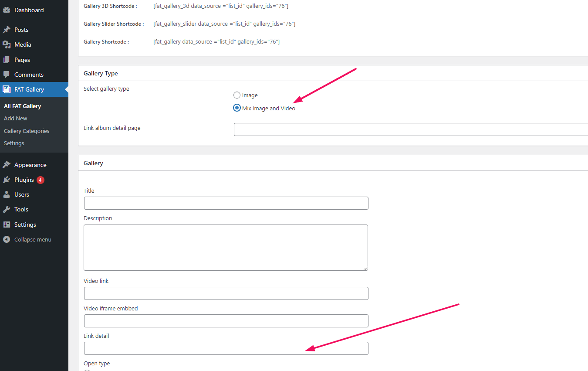Click the Comments speech bubble icon
The width and height of the screenshot is (588, 371).
tap(7, 75)
